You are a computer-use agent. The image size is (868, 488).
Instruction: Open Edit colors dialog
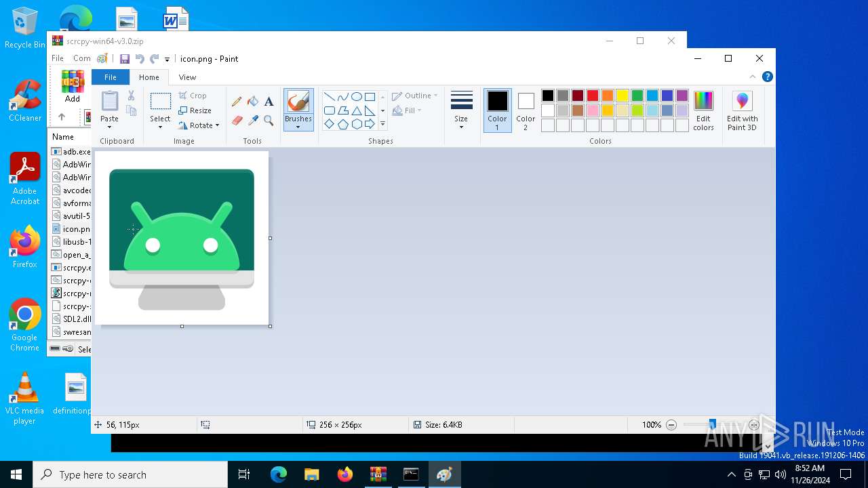[x=703, y=112]
